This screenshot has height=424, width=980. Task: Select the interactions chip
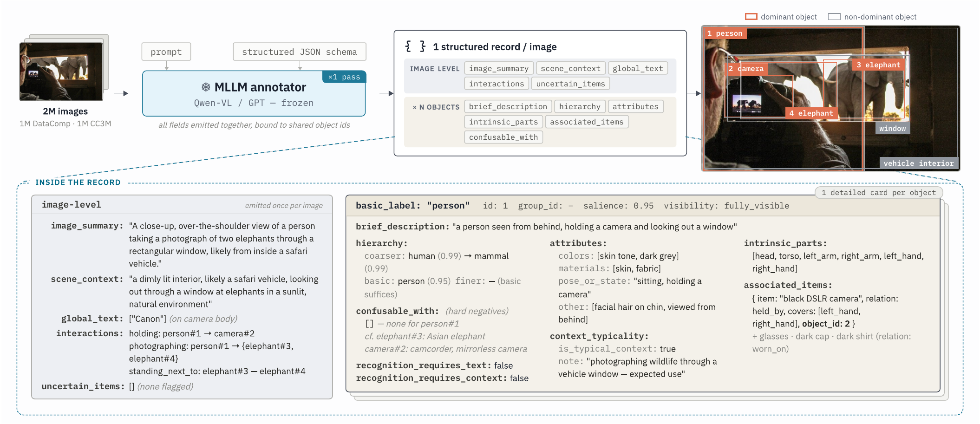coord(497,84)
